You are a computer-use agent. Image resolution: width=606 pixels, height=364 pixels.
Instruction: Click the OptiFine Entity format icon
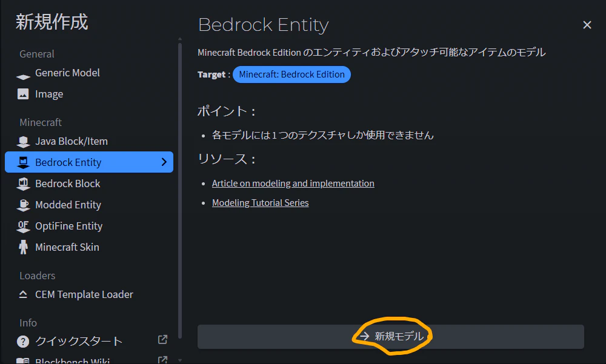(x=23, y=226)
